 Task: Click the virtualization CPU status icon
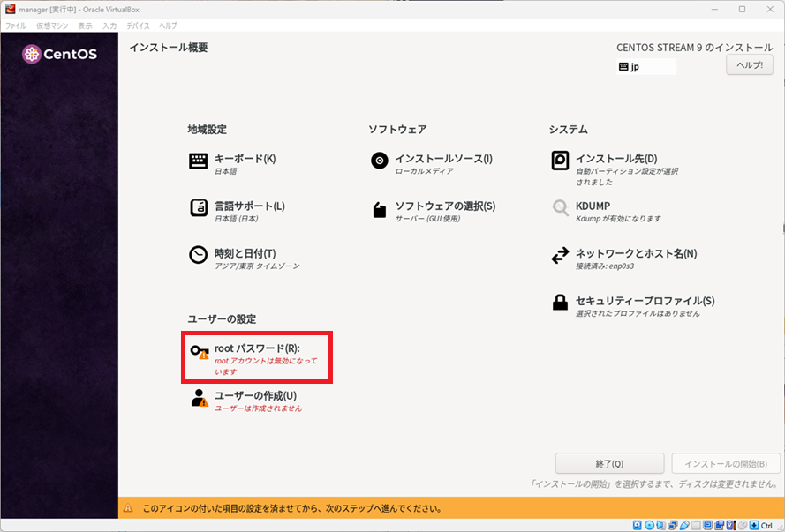[x=732, y=525]
